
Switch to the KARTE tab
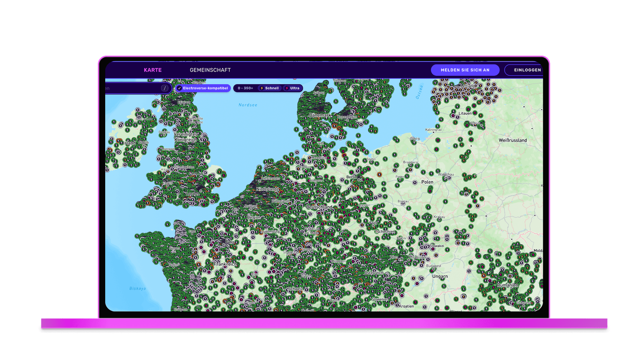(x=153, y=70)
